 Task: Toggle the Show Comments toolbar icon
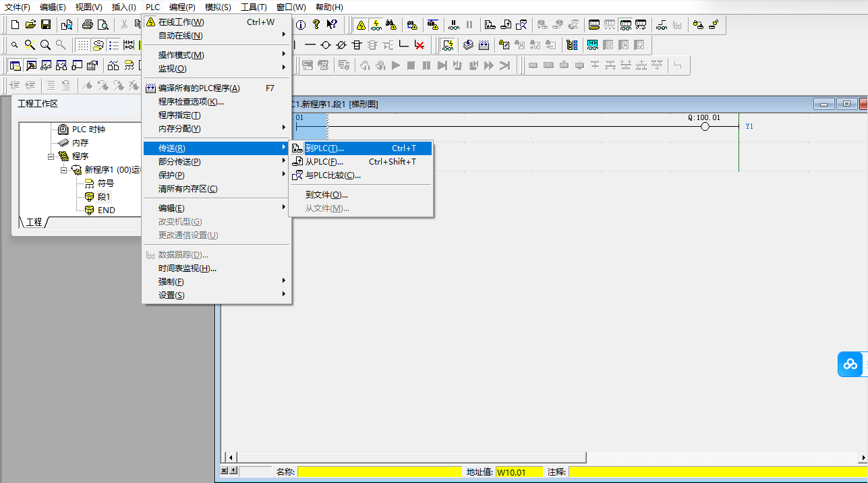click(98, 45)
